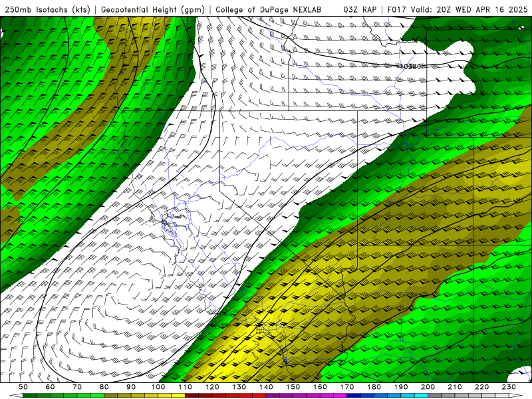Click the 110 kt legend label

tap(186, 387)
